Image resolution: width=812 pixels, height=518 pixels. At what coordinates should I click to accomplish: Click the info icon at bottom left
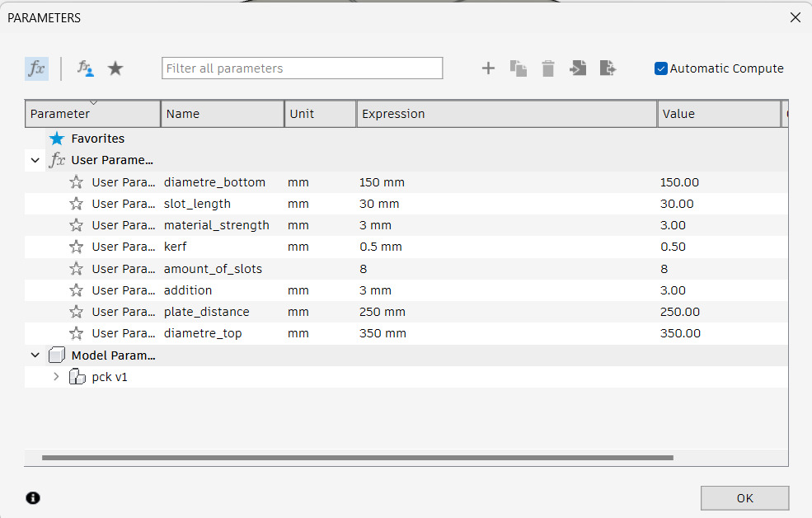click(x=32, y=497)
